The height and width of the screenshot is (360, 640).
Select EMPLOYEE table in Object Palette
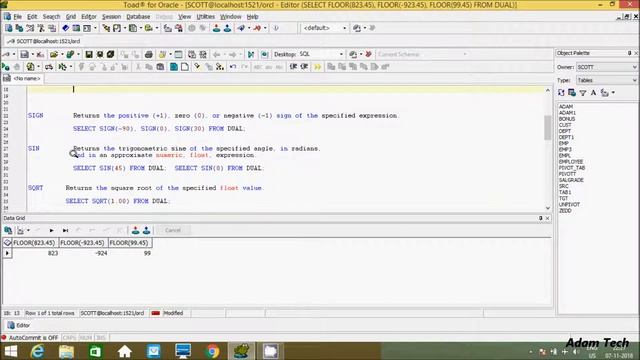[x=571, y=162]
